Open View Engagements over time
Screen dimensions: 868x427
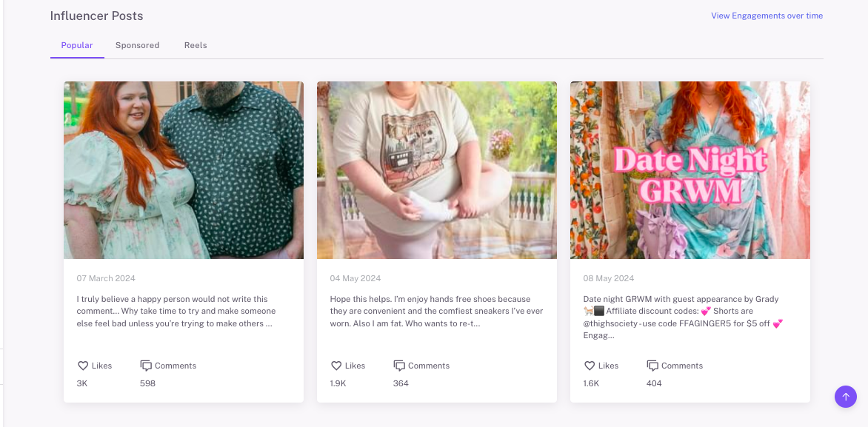coord(767,15)
